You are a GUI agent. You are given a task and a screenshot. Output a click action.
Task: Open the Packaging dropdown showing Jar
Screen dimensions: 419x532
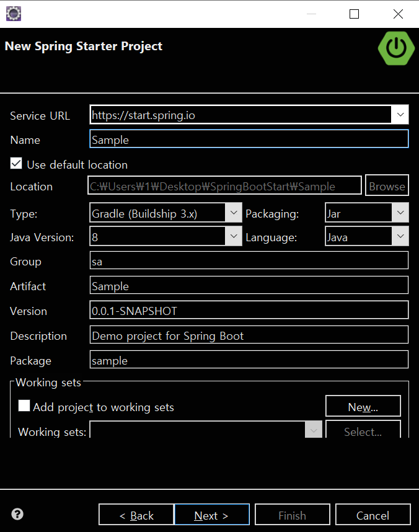[x=367, y=213]
